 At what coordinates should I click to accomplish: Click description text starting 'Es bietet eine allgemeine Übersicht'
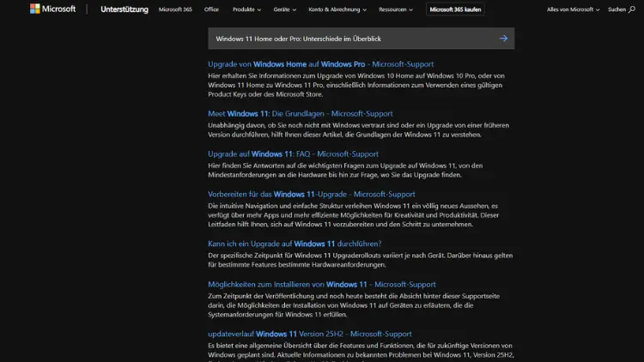[x=361, y=353]
